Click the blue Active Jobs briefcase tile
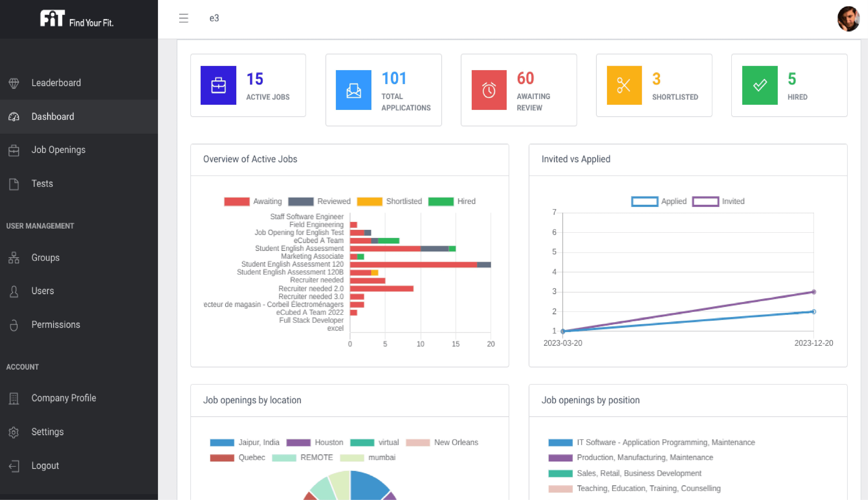Image resolution: width=868 pixels, height=500 pixels. tap(218, 85)
